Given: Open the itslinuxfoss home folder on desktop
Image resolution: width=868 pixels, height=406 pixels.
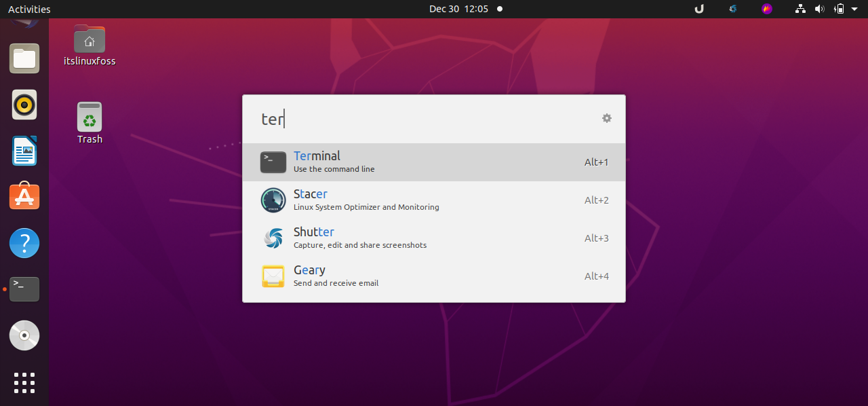Looking at the screenshot, I should coord(90,45).
